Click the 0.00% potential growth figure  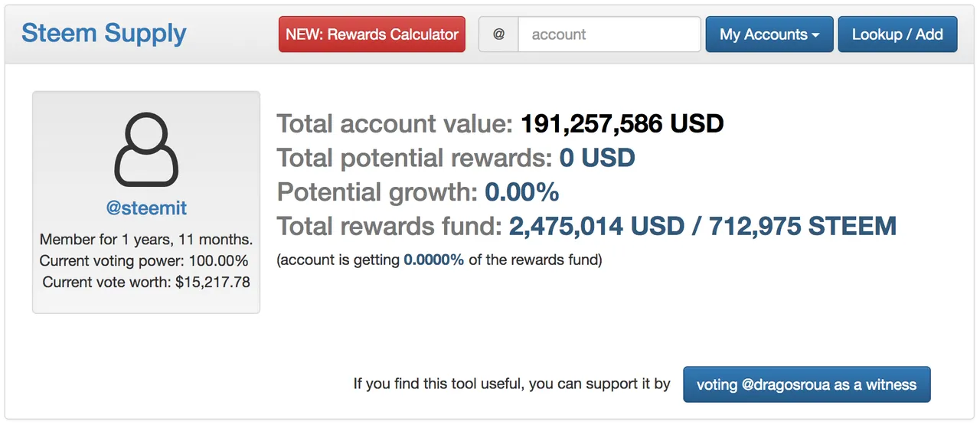coord(522,192)
